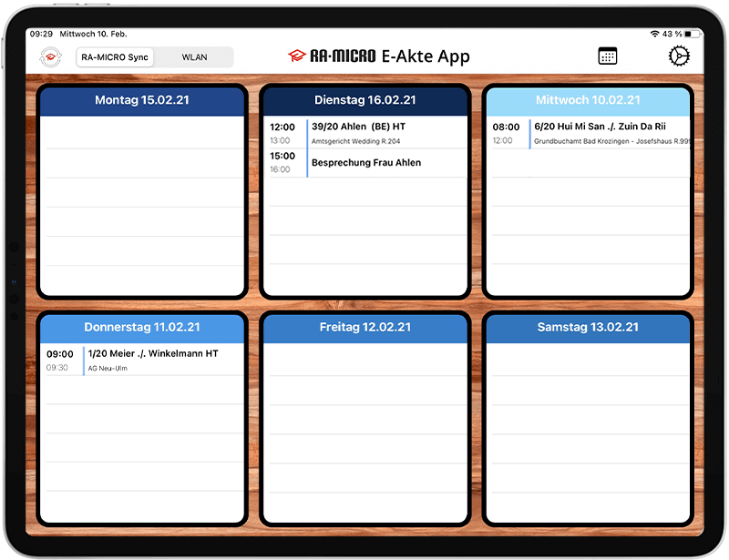Tap the battery indicator icon
This screenshot has width=729, height=560.
click(693, 34)
